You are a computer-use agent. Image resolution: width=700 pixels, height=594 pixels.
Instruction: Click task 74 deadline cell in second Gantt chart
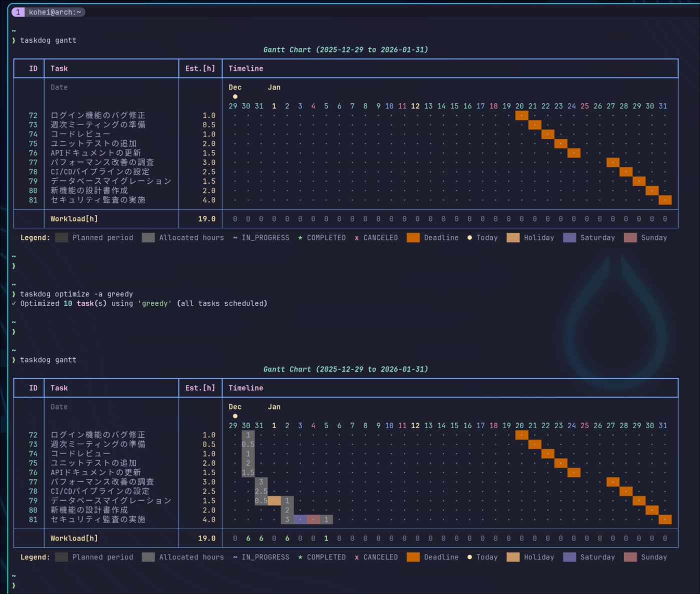click(x=547, y=454)
